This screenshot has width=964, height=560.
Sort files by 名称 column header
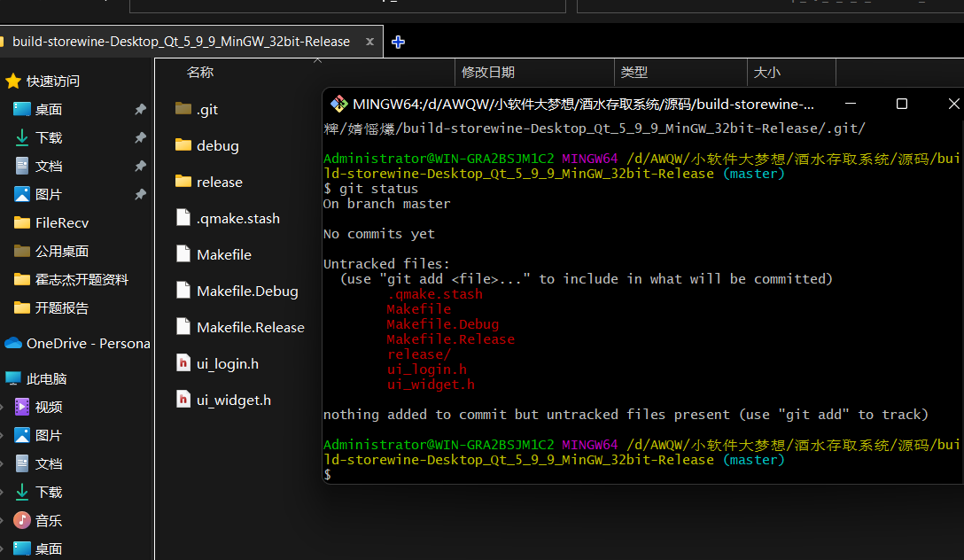[200, 73]
